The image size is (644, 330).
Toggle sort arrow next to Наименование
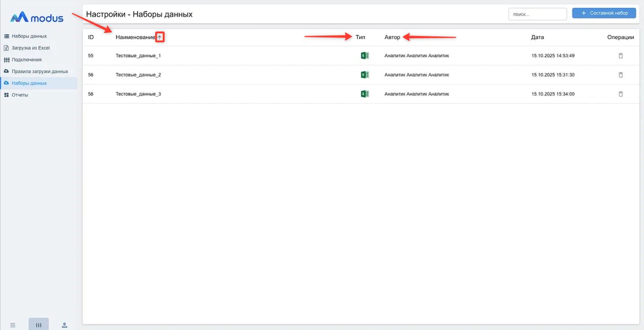[160, 37]
